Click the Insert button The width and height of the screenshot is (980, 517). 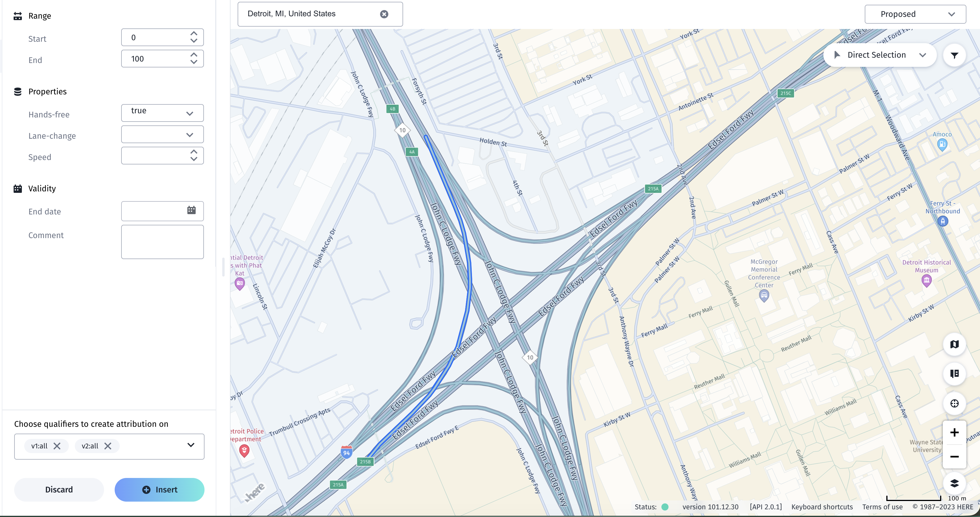point(159,489)
